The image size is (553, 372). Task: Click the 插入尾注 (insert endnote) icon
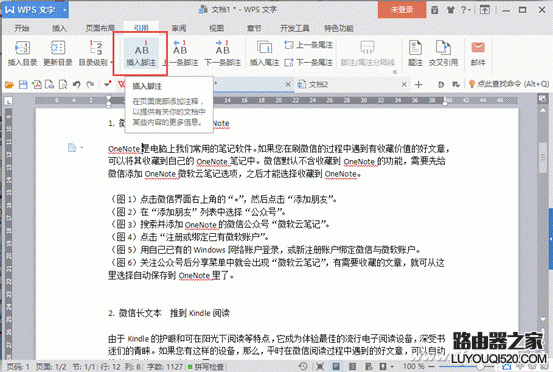pos(265,48)
